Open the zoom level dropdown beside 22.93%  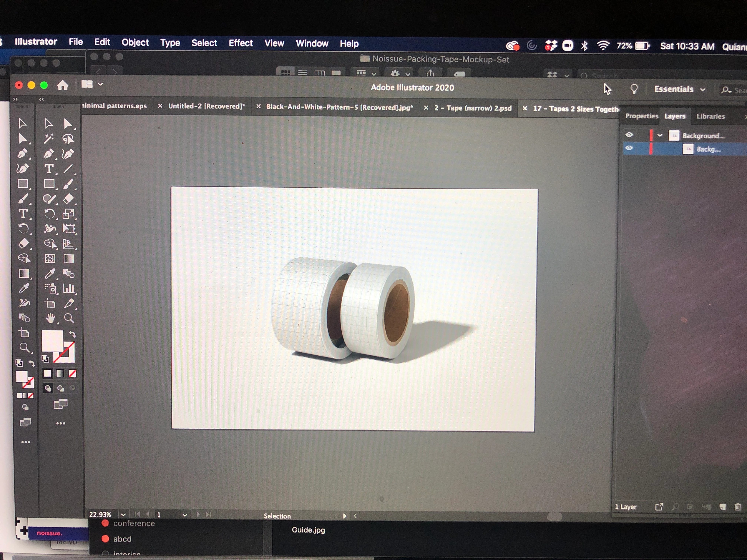(123, 514)
